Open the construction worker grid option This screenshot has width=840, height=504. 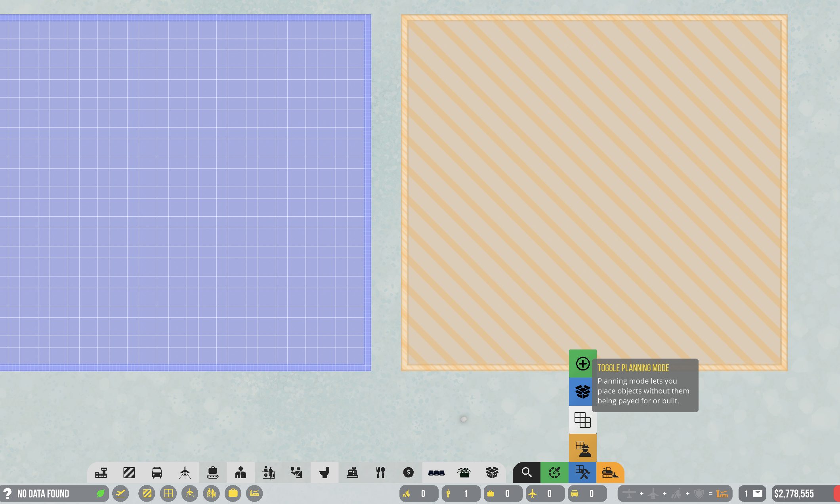582,448
